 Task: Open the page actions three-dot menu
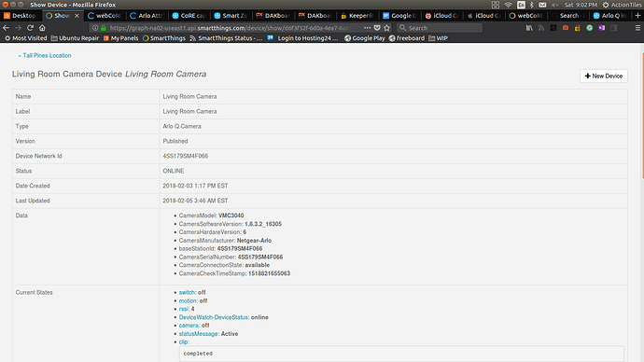367,28
